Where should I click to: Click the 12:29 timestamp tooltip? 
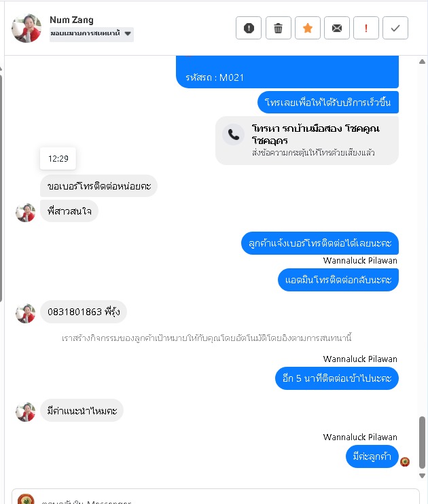[x=58, y=158]
